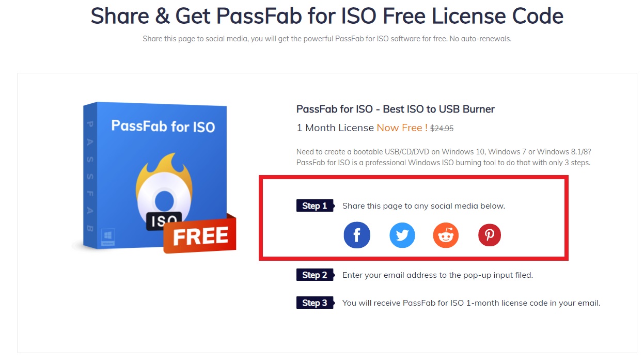Click the 'Share & Get PassFab for ISO' heading
Image resolution: width=644 pixels, height=364 pixels.
326,16
